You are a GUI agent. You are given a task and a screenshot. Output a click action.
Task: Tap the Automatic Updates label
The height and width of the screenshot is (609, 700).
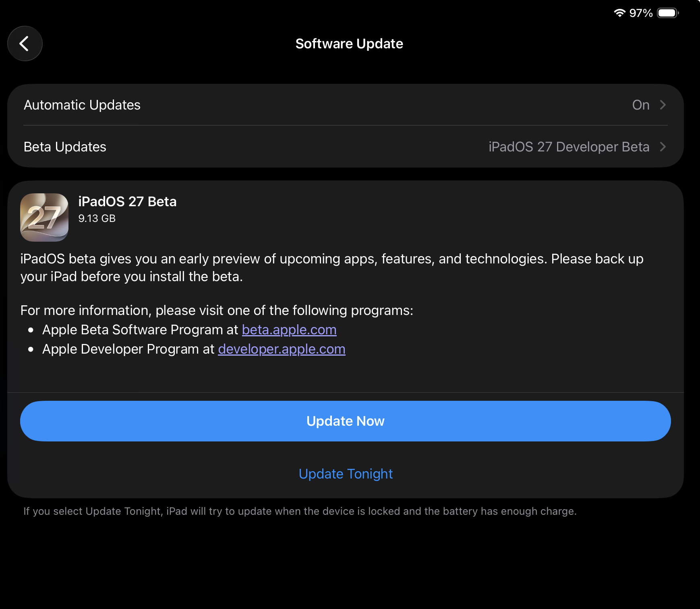(x=82, y=105)
